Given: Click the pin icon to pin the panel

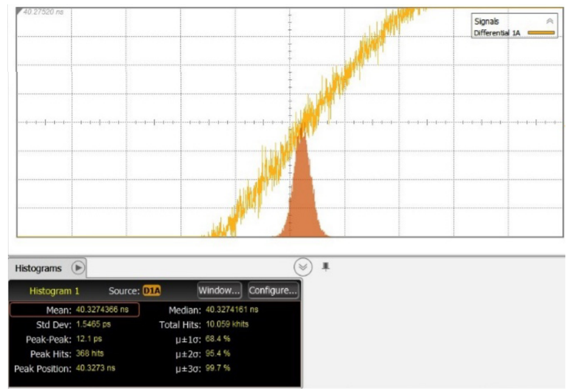Looking at the screenshot, I should [325, 267].
